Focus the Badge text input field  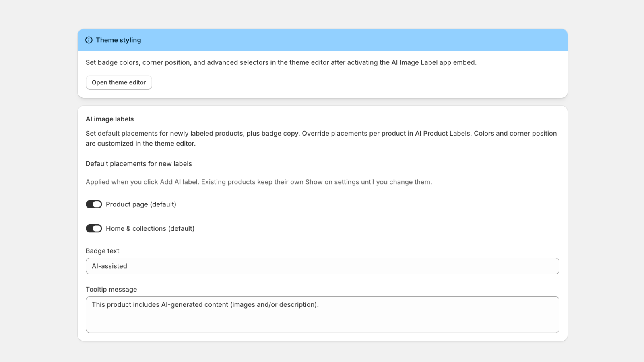pos(322,266)
